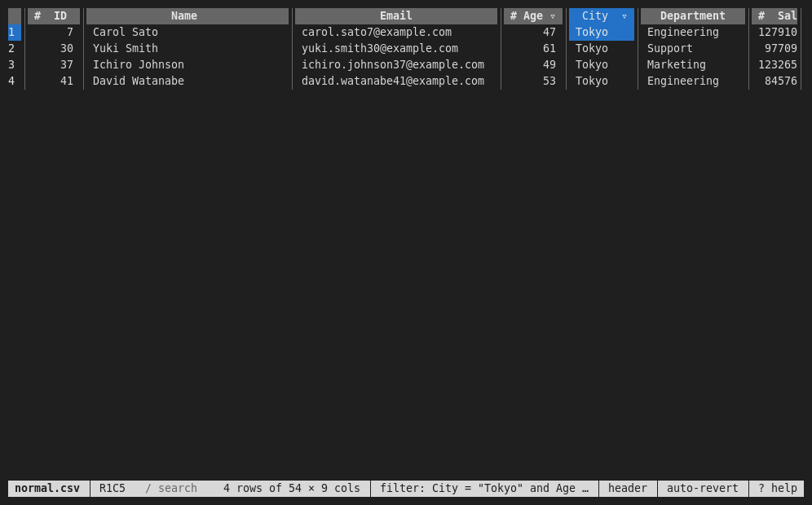Toggle the header option in status bar
This screenshot has width=812, height=505.
[x=628, y=489]
